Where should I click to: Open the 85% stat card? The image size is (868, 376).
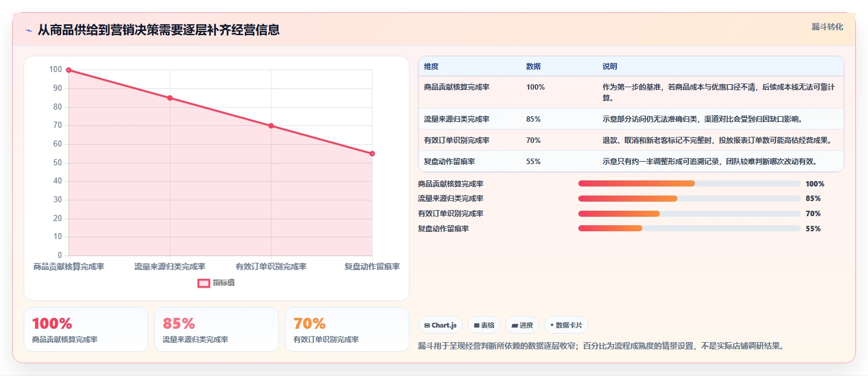tap(217, 329)
